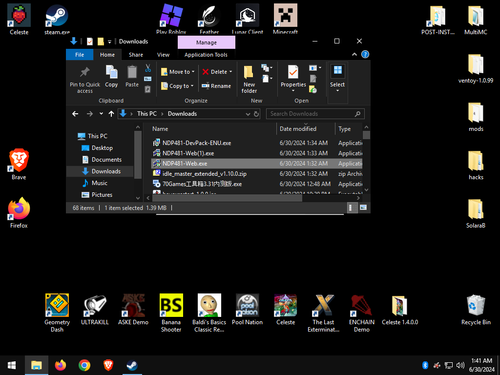This screenshot has height=375, width=500.
Task: Collapse the ribbon with the chevron
Action: [x=354, y=54]
